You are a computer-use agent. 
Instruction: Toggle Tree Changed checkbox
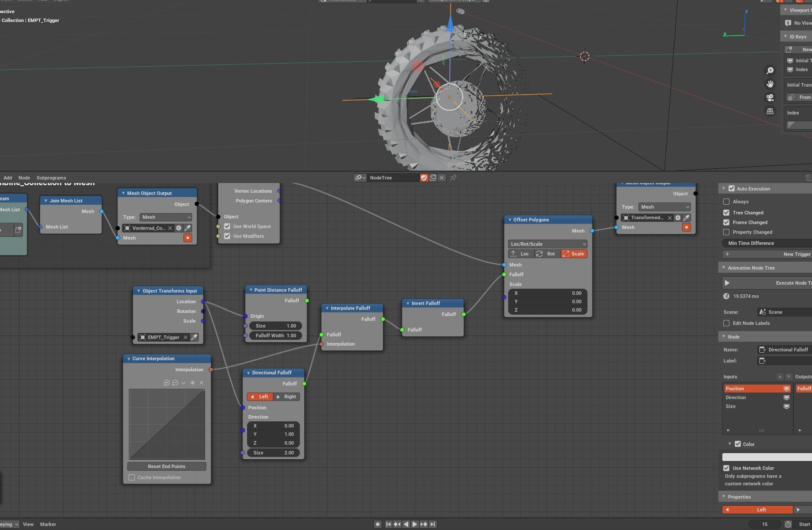[726, 213]
